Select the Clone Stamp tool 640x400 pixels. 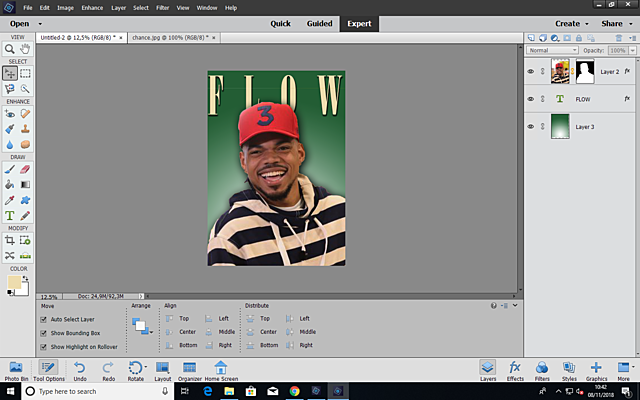(x=25, y=129)
